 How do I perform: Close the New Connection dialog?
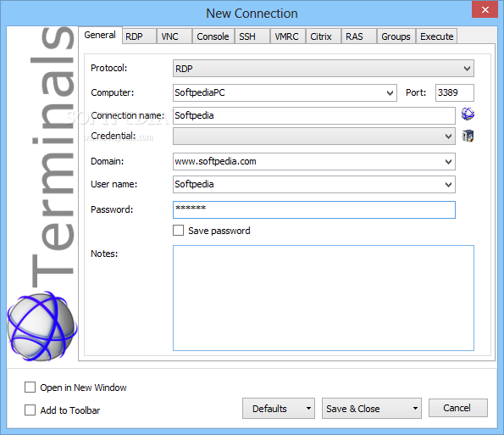click(x=485, y=9)
